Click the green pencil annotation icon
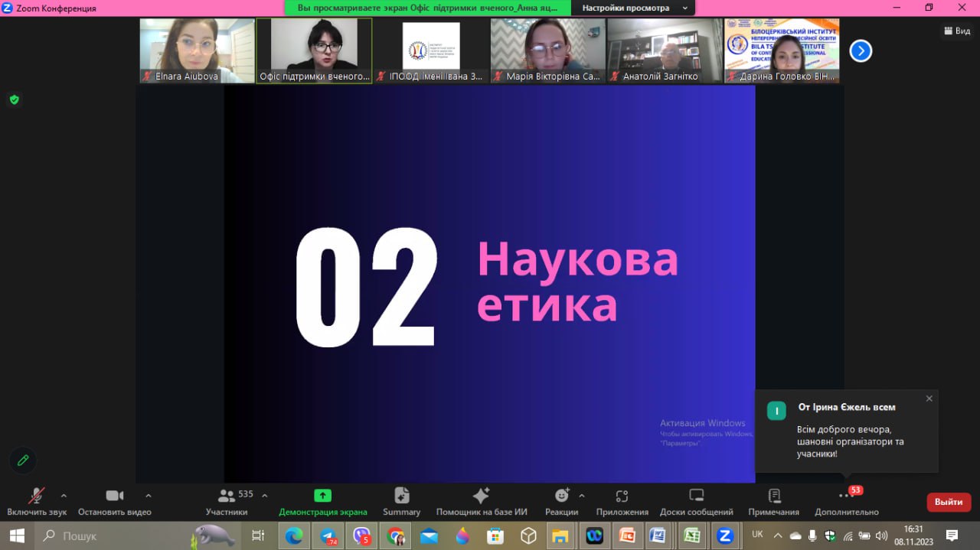Screen dimensions: 980x550 (23, 460)
